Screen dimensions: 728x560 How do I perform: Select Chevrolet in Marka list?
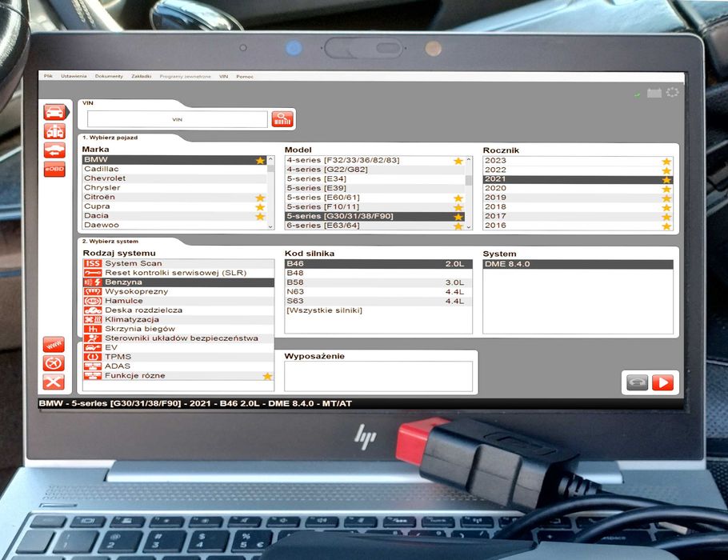(174, 178)
